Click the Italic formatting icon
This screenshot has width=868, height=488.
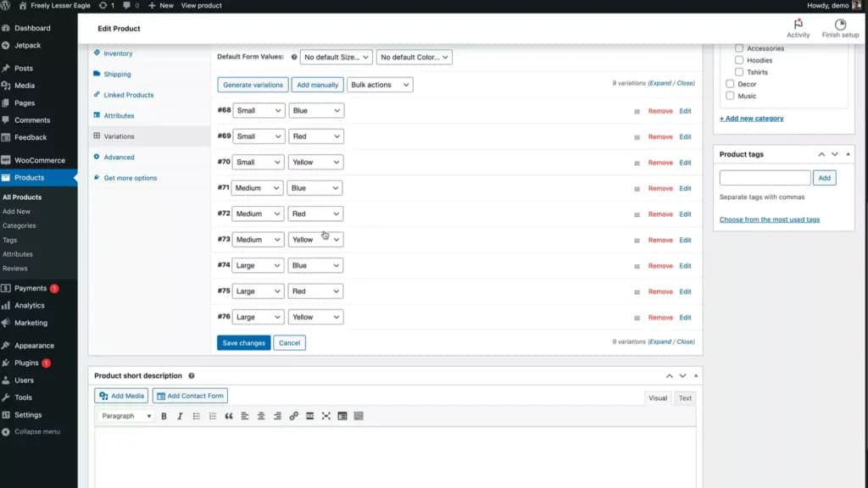pyautogui.click(x=180, y=416)
